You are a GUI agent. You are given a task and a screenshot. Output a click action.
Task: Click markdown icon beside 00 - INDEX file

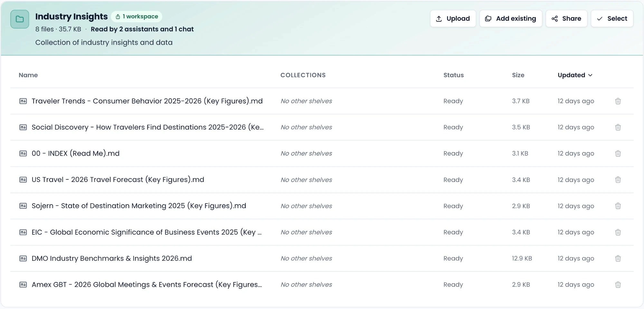click(23, 153)
